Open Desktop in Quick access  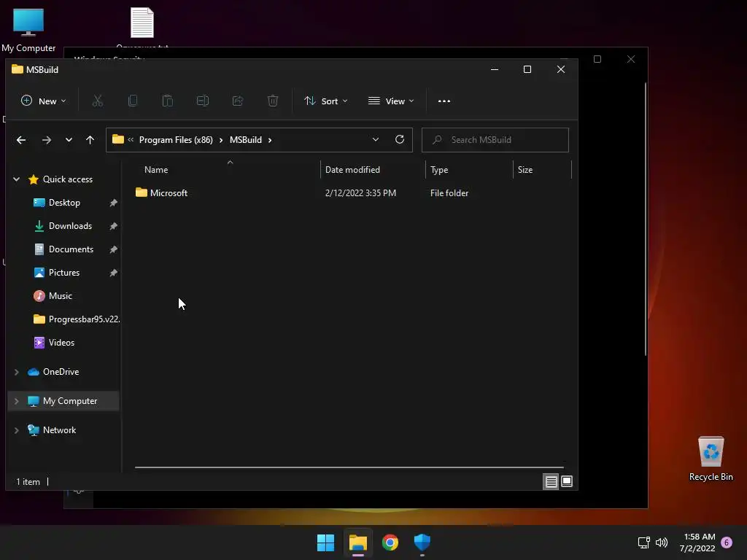(x=64, y=203)
